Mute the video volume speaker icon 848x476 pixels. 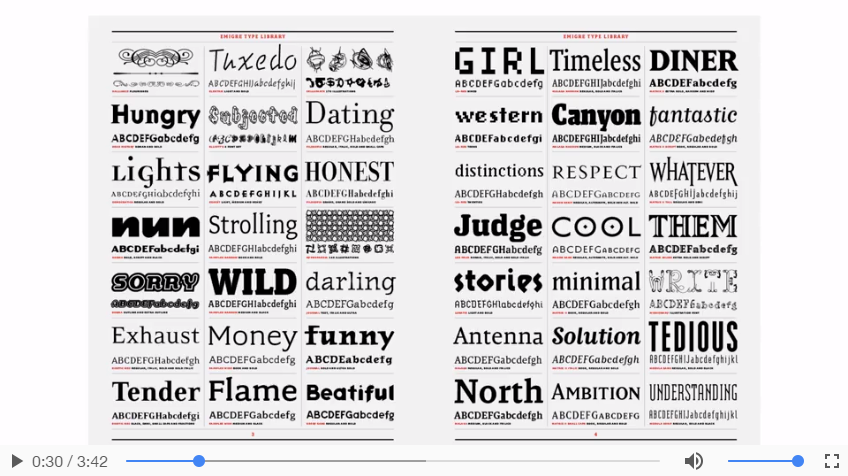click(x=694, y=461)
